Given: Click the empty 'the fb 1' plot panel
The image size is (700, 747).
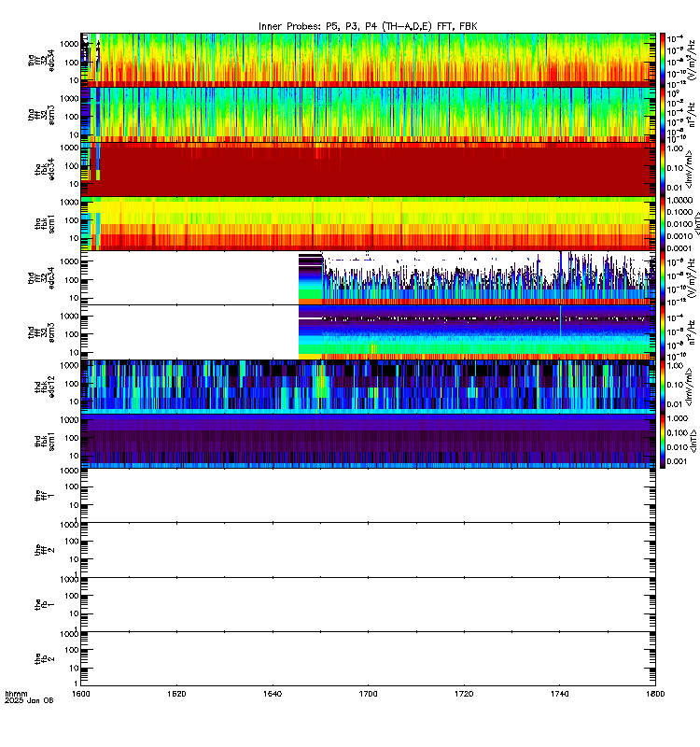Looking at the screenshot, I should [x=368, y=604].
